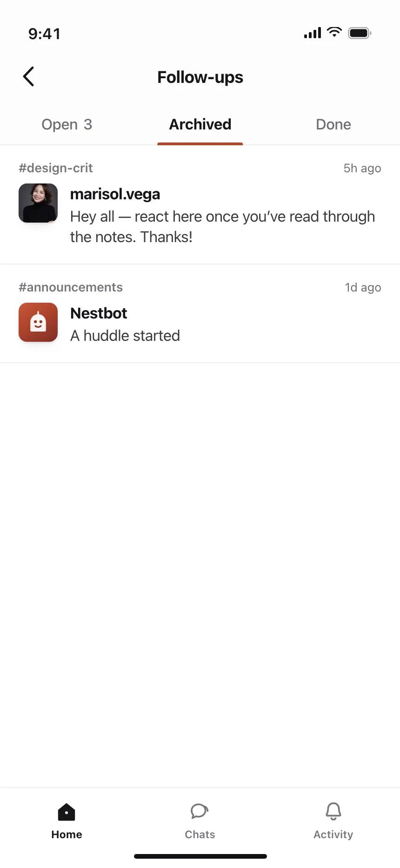Switch to the Open tab
Viewport: 400px width, 868px height.
[x=67, y=124]
